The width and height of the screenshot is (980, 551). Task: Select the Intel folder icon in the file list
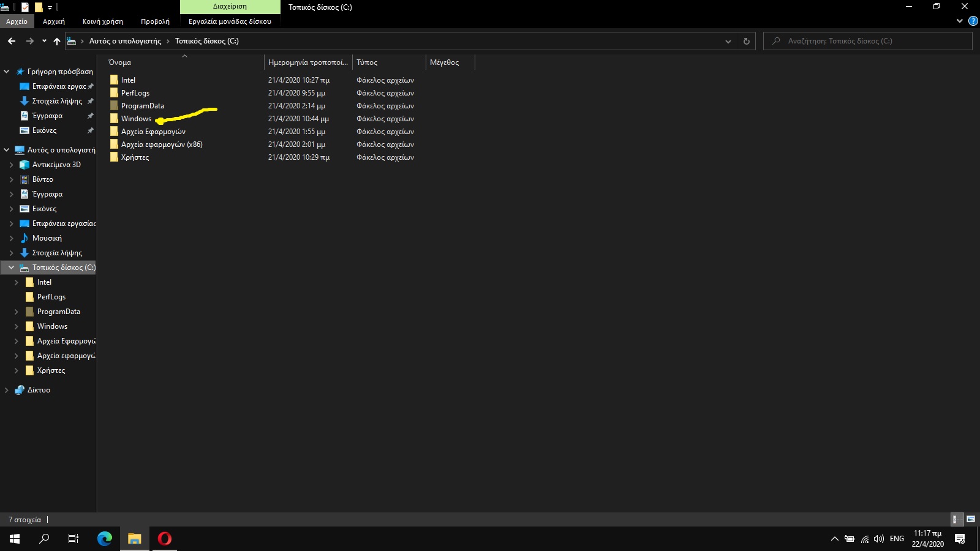tap(114, 80)
